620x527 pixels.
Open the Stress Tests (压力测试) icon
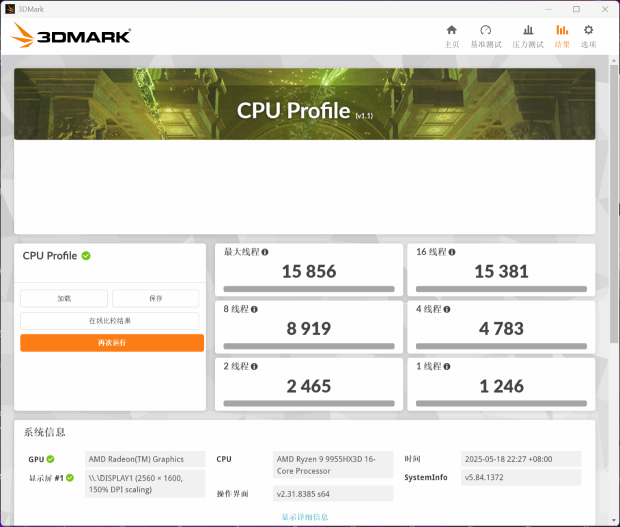(x=528, y=30)
